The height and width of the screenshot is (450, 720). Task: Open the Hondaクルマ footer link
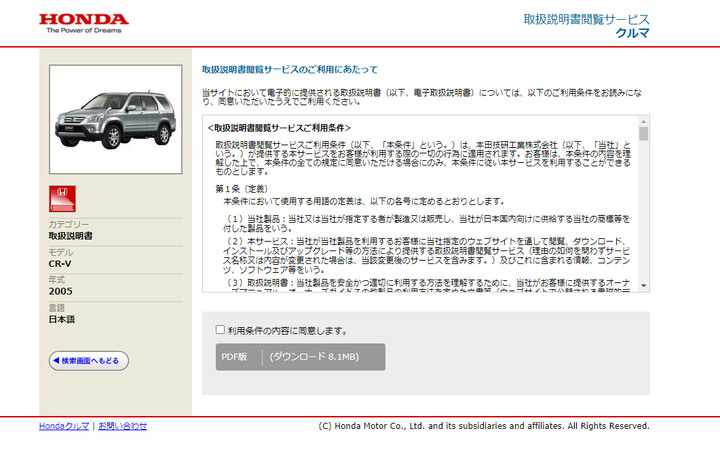click(x=64, y=426)
